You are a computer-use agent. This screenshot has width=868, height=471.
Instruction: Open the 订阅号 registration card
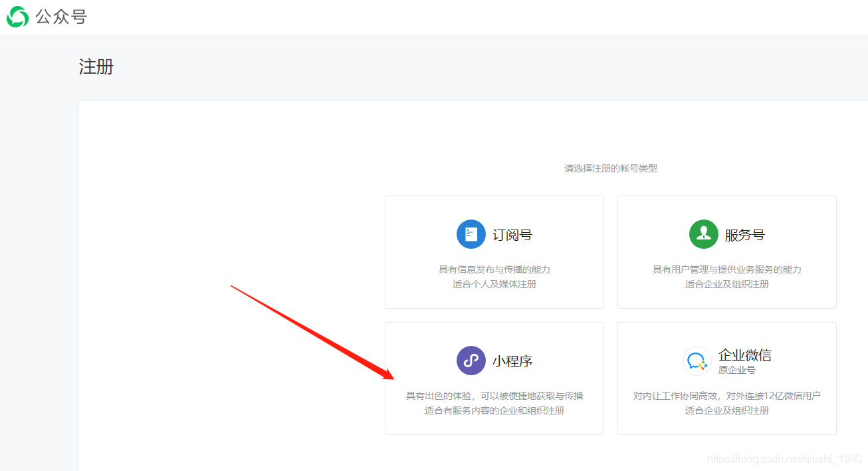coord(494,251)
